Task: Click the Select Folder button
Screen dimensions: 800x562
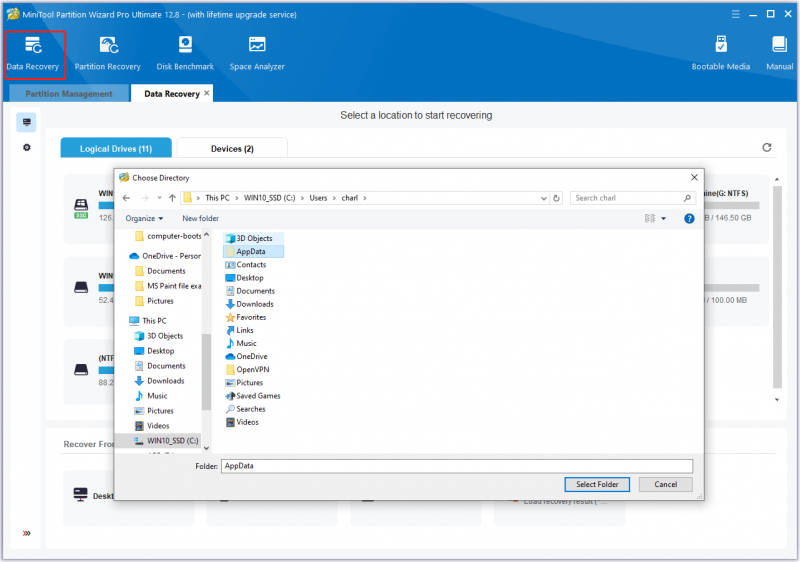Action: coord(597,484)
